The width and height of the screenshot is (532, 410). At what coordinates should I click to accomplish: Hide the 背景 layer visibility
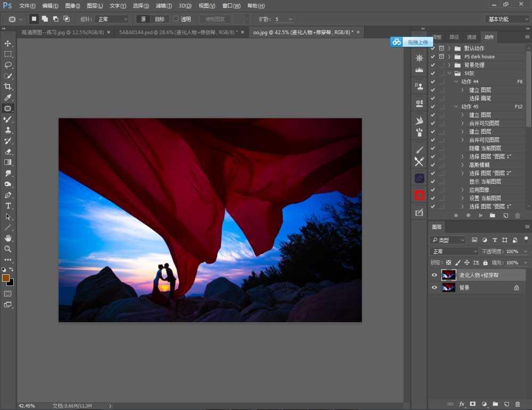(435, 286)
